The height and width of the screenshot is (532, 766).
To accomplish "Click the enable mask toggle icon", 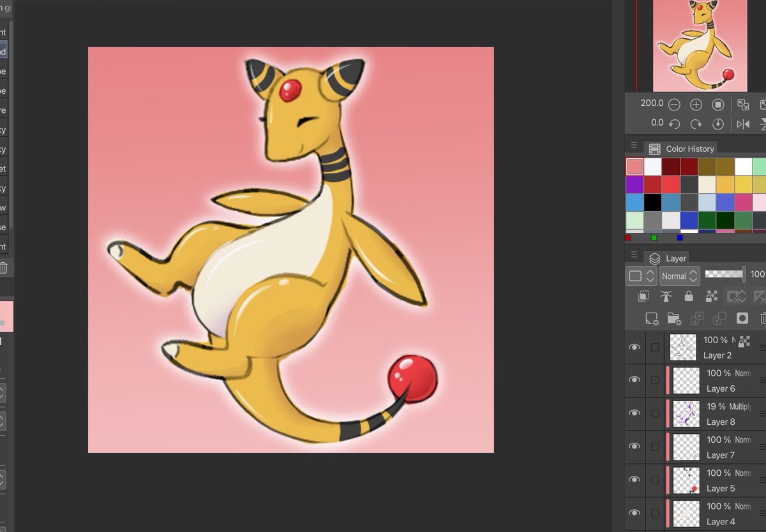I will (x=736, y=296).
